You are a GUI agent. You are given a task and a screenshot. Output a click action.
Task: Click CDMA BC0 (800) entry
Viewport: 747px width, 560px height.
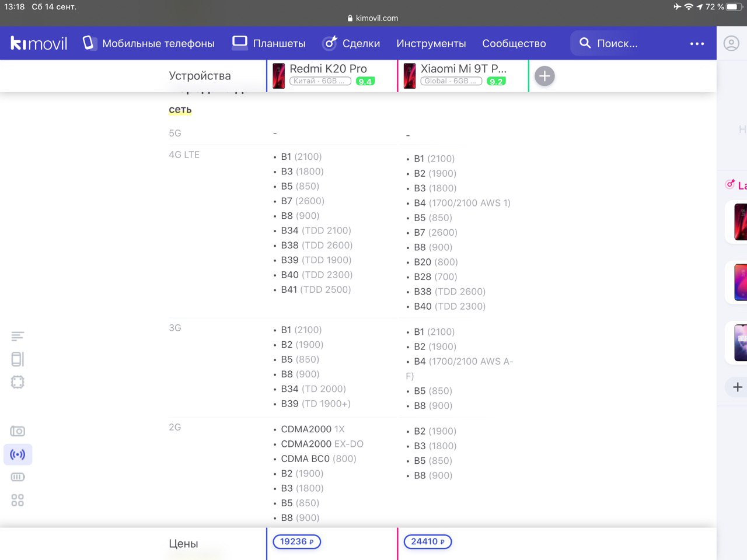tap(319, 459)
